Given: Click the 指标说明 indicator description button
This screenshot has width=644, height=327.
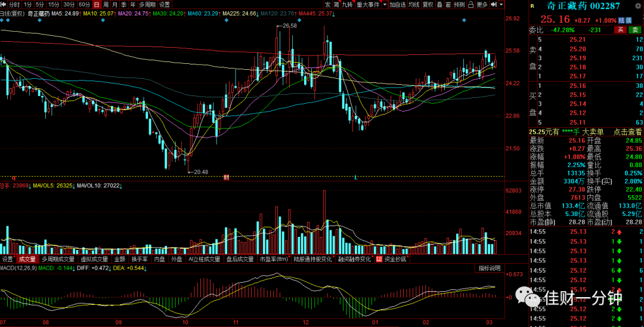Looking at the screenshot, I should (489, 269).
